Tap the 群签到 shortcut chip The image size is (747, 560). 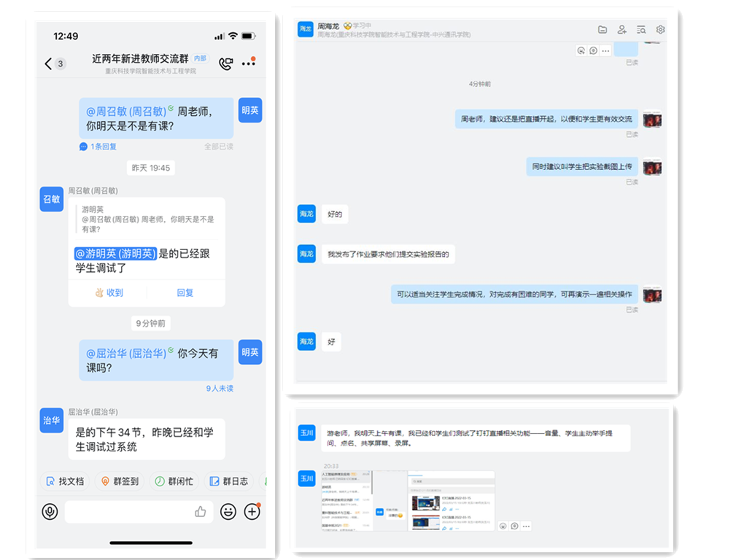tap(120, 481)
